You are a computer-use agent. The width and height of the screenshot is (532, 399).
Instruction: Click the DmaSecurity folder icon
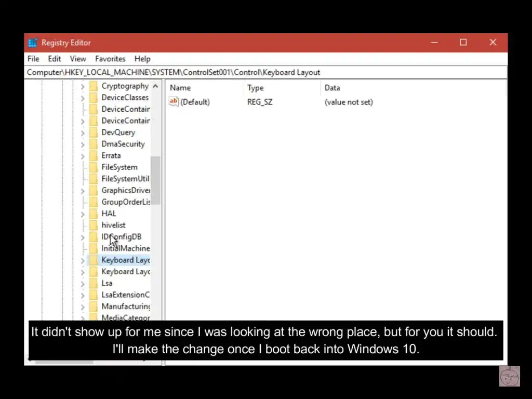[94, 144]
